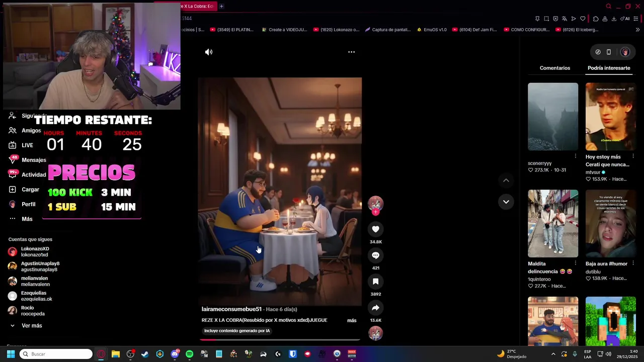This screenshot has width=644, height=362.
Task: Open options for Hoy estoy más Cerati card
Action: click(x=633, y=157)
